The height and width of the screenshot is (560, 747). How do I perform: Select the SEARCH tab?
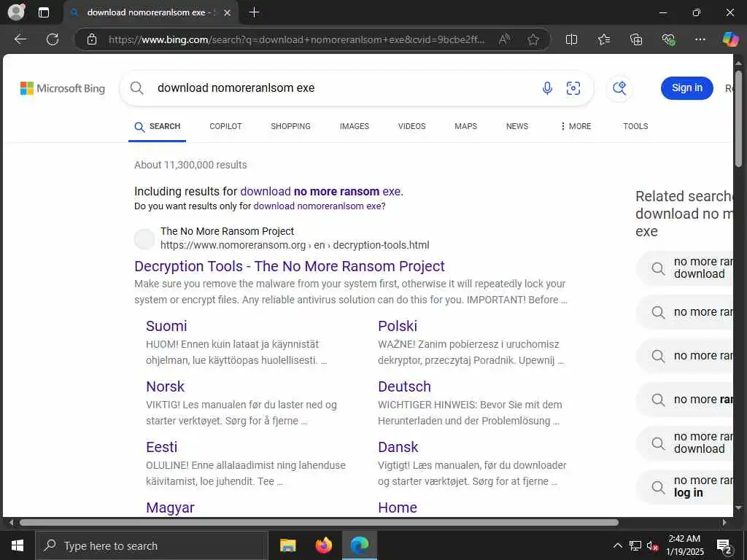pos(158,127)
